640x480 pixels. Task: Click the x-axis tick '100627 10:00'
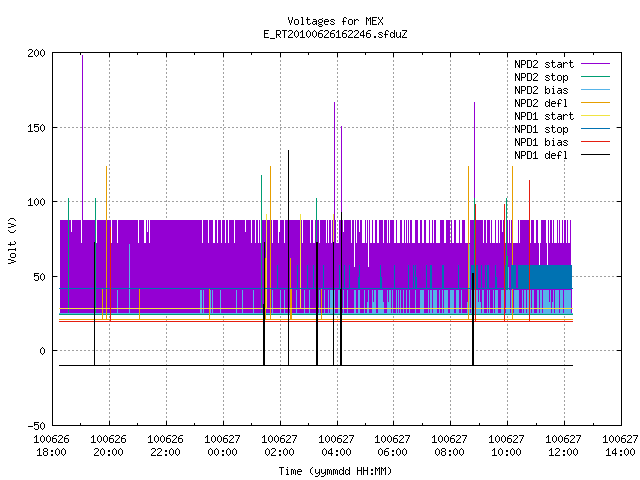507,446
